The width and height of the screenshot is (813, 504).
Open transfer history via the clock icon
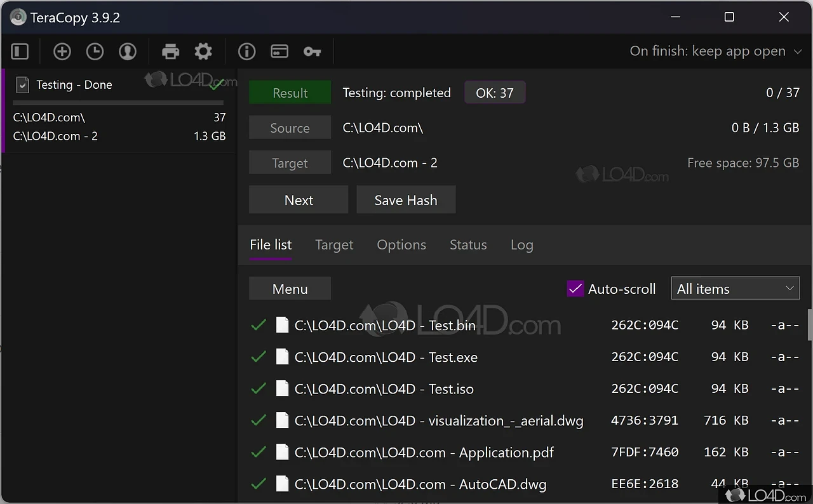(x=95, y=51)
